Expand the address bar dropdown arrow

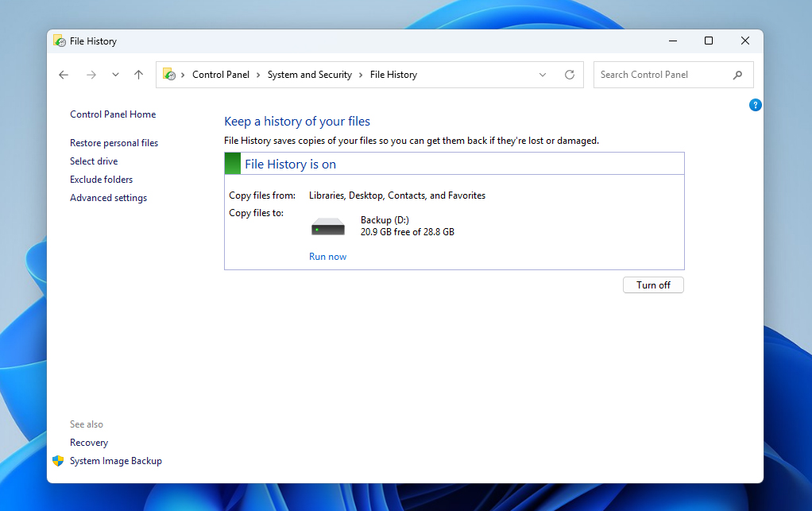pyautogui.click(x=542, y=74)
